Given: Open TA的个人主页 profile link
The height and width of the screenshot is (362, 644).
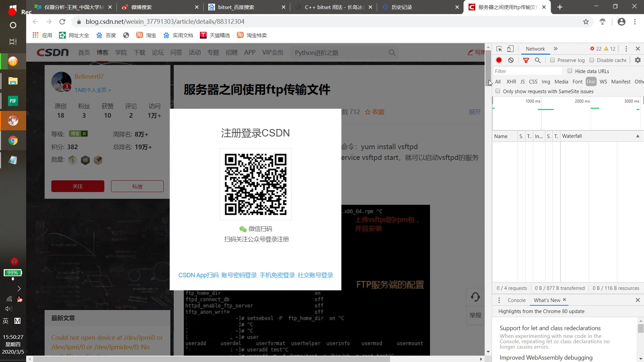Looking at the screenshot, I should (93, 90).
